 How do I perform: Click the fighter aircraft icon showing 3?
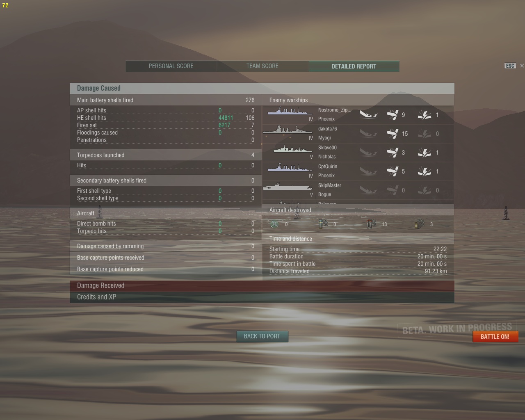click(420, 224)
